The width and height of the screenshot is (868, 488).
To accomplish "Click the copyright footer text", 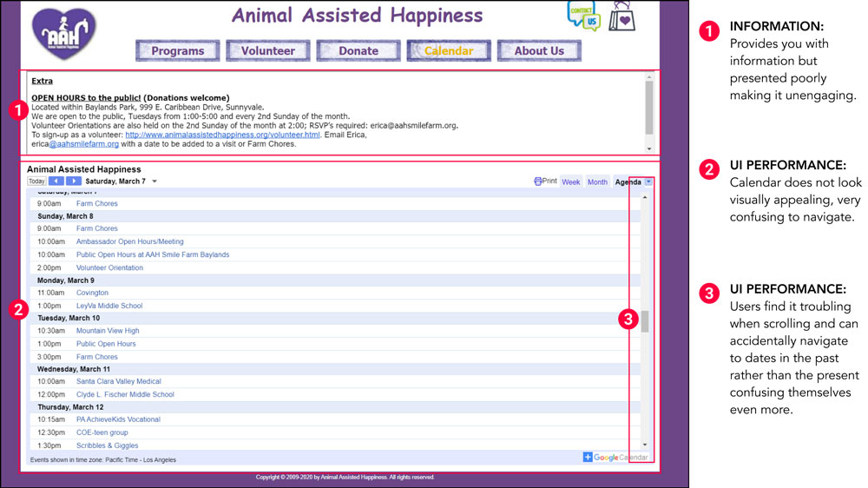I will tap(345, 477).
